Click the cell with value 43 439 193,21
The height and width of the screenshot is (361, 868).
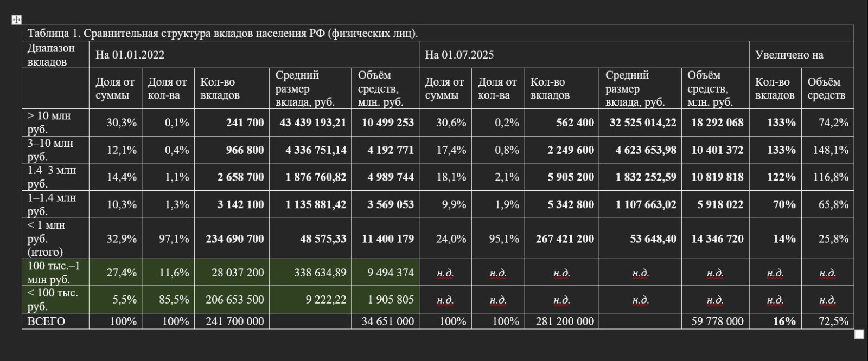click(312, 123)
